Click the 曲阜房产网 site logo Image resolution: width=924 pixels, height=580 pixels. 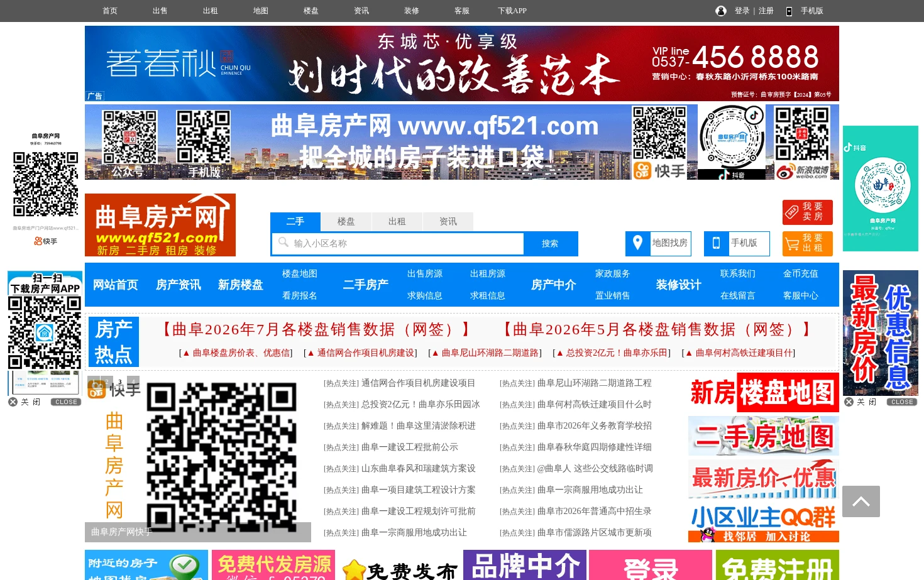pyautogui.click(x=160, y=225)
